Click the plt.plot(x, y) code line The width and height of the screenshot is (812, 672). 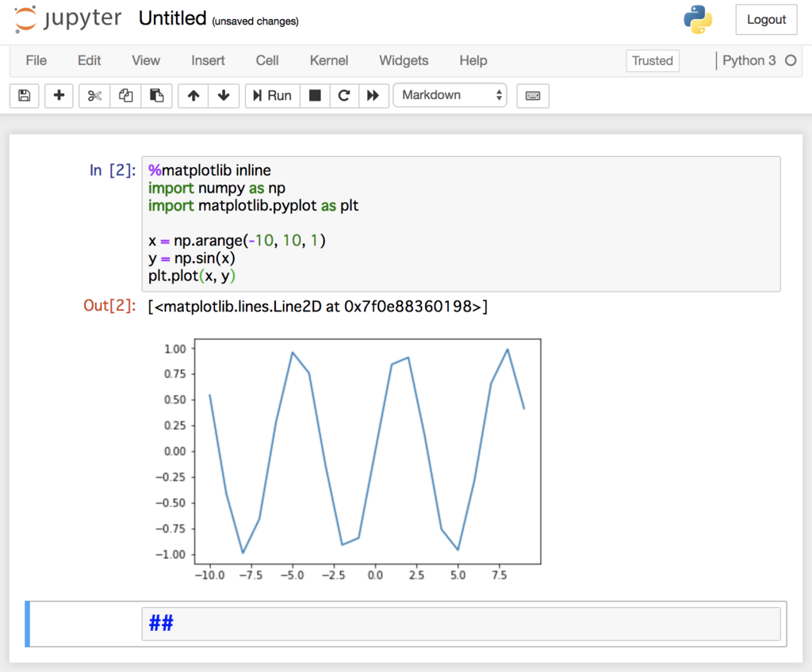pyautogui.click(x=192, y=276)
